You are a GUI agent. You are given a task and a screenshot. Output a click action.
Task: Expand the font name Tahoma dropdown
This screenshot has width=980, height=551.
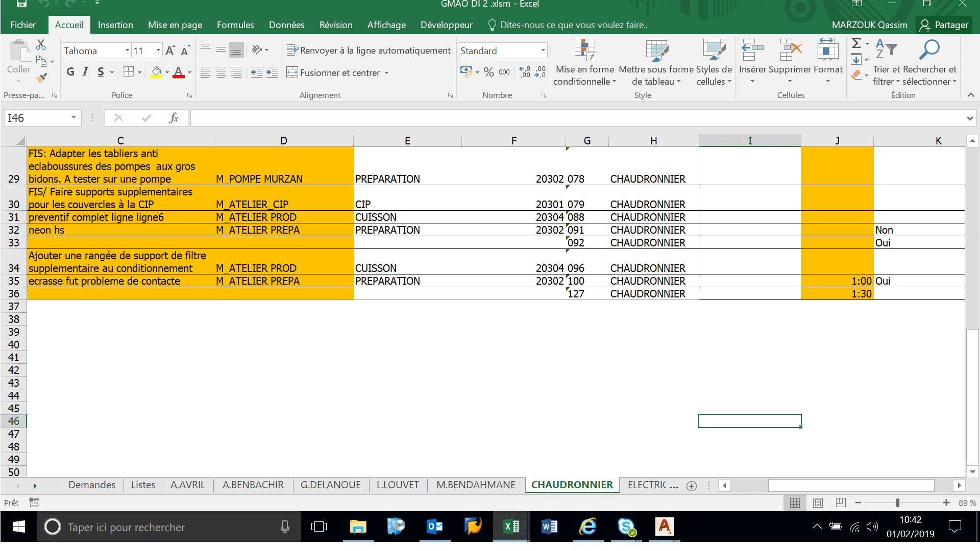coord(127,51)
